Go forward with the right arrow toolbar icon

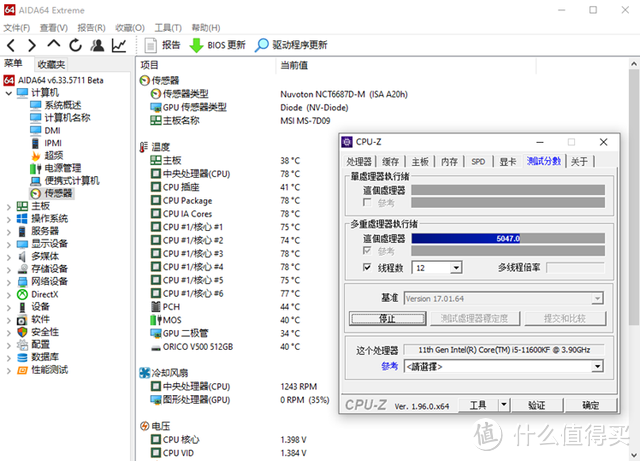tap(32, 45)
